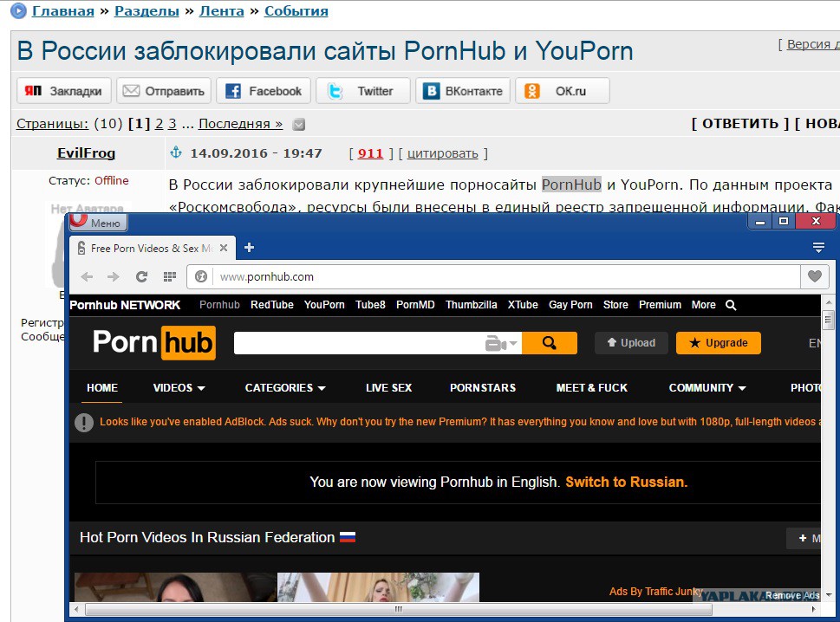Open the EvilFrog user profile link
This screenshot has width=840, height=622.
(86, 153)
